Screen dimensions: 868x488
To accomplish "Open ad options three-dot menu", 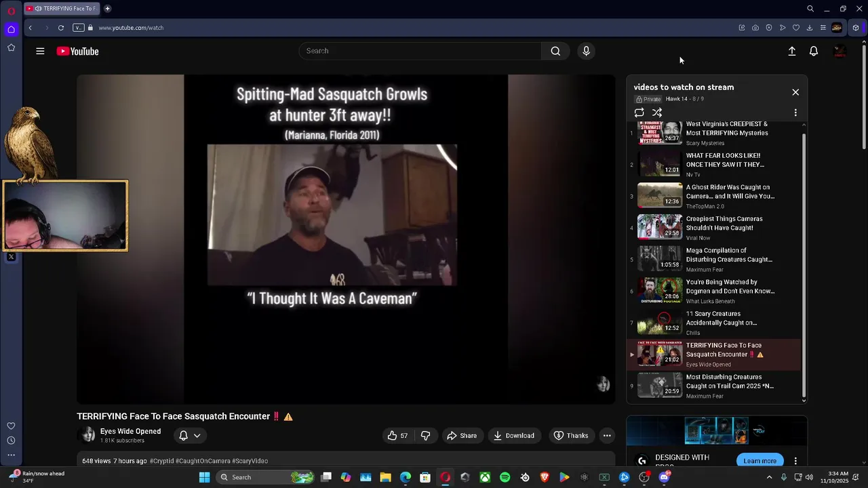I will pyautogui.click(x=795, y=461).
